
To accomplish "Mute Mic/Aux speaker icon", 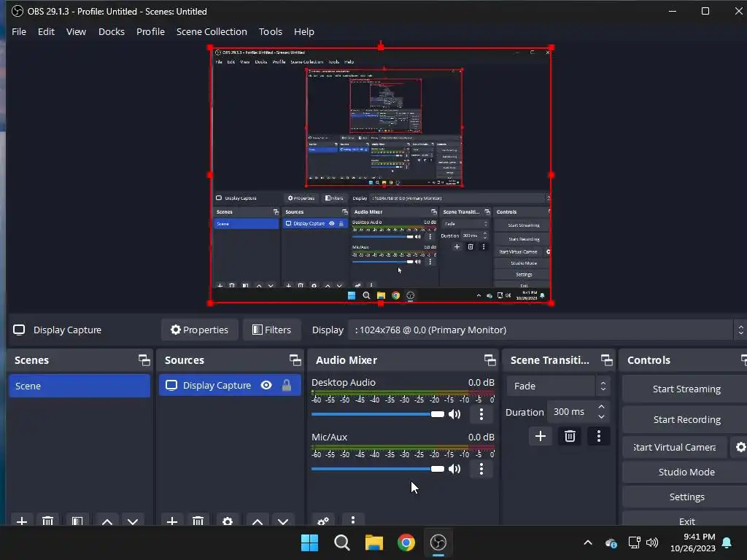I will click(454, 469).
